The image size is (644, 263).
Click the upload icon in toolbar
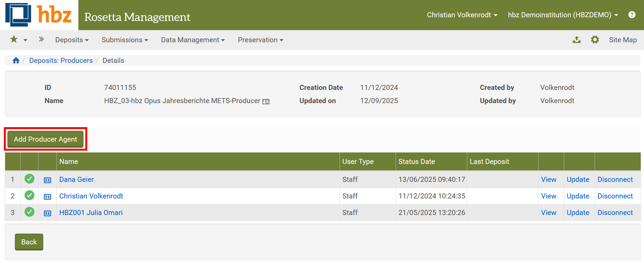point(577,40)
